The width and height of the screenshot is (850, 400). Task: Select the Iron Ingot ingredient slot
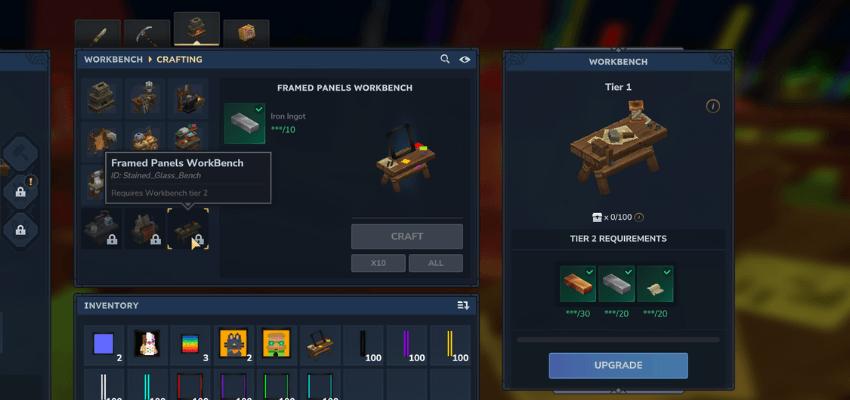[245, 123]
